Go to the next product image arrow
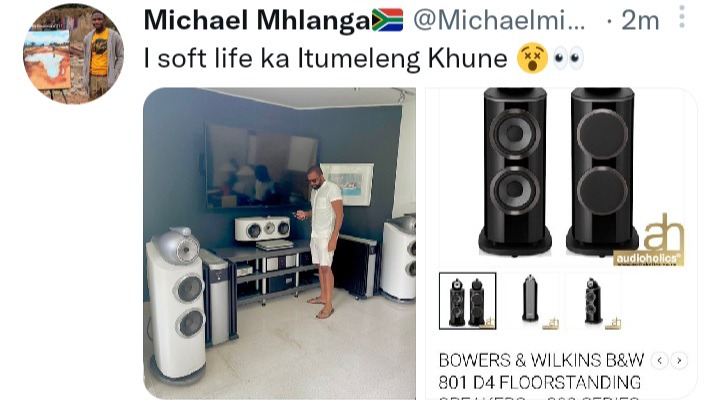720x403 pixels. (x=679, y=361)
